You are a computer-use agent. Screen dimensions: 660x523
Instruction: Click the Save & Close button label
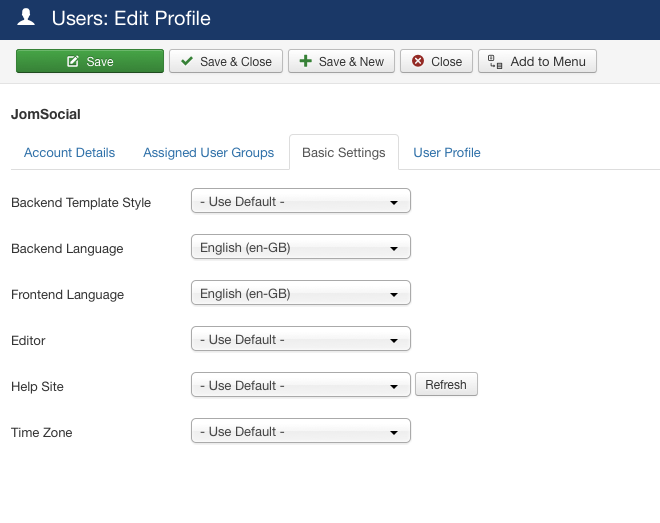[x=236, y=62]
